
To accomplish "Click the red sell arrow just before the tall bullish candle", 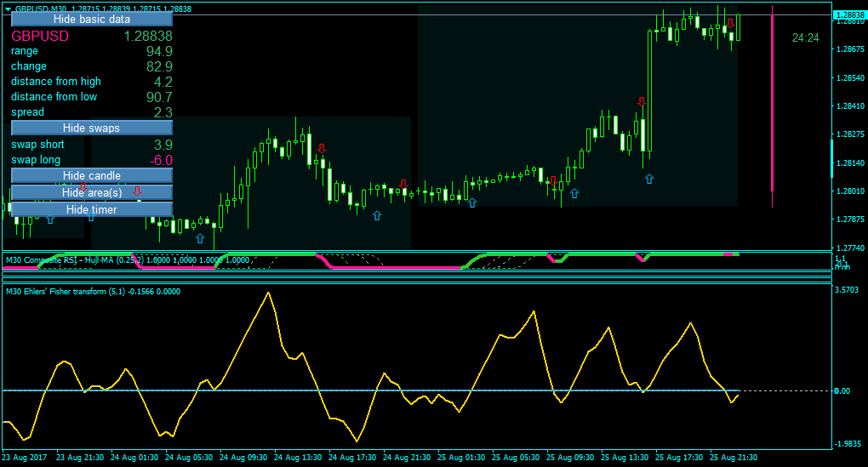I will [641, 102].
